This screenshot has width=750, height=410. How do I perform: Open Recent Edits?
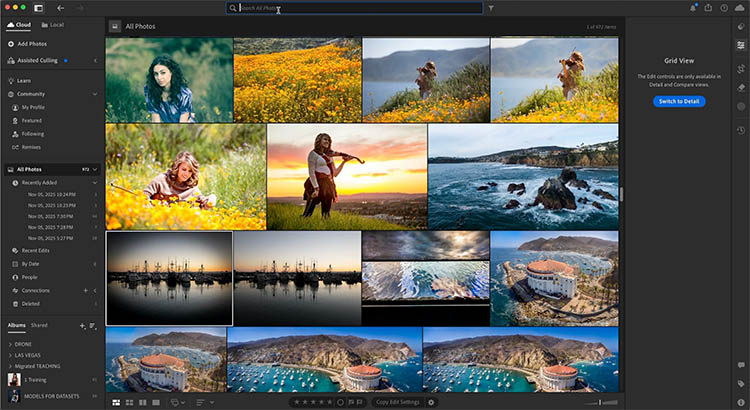pos(31,251)
